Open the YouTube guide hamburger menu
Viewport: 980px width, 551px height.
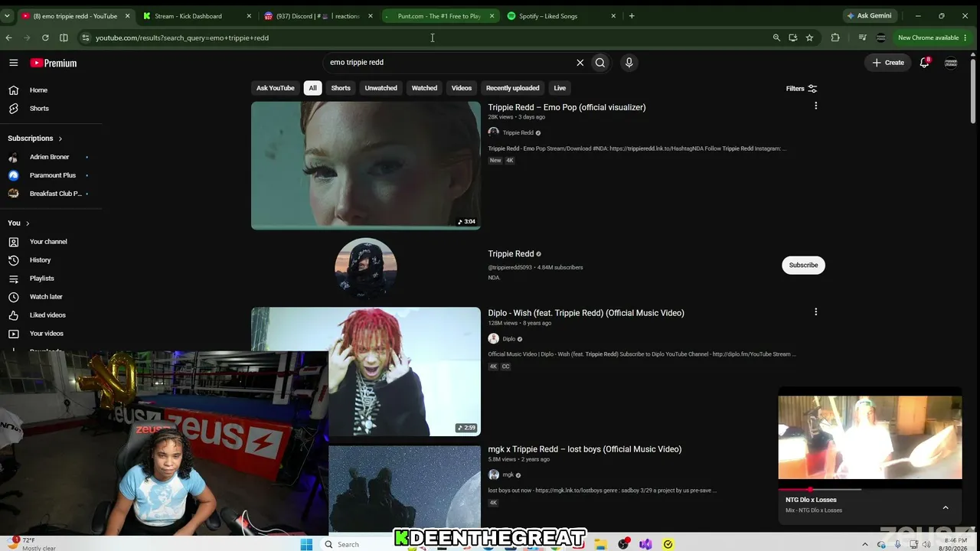point(14,63)
